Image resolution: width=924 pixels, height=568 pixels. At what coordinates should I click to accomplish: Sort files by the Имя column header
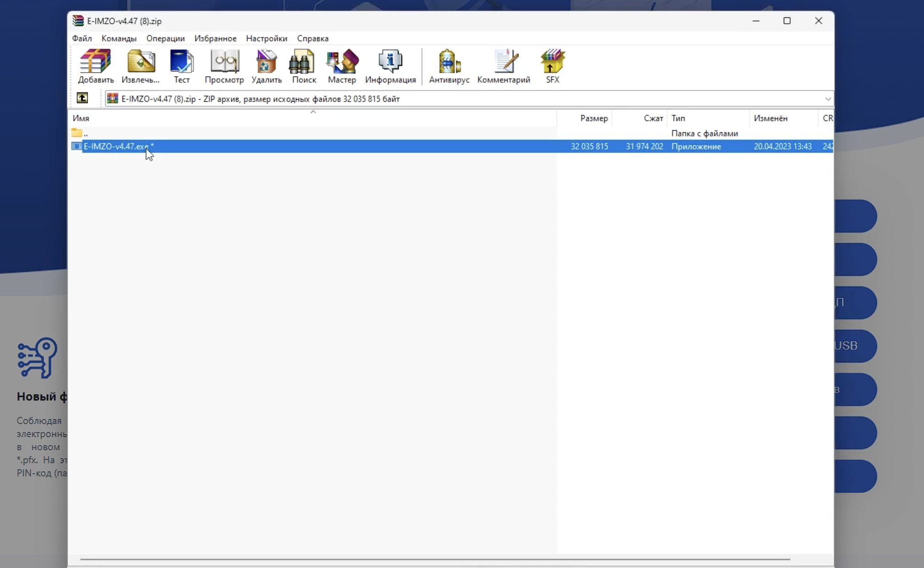point(81,118)
